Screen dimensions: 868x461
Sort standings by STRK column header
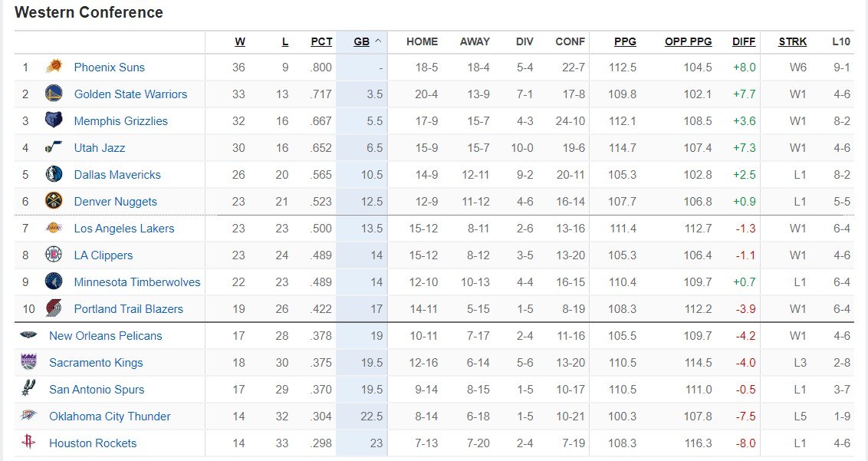792,41
